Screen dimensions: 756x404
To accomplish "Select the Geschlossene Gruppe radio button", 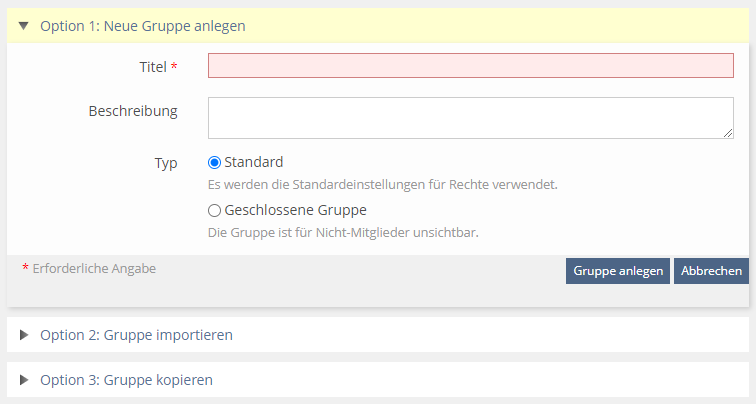I will click(214, 211).
